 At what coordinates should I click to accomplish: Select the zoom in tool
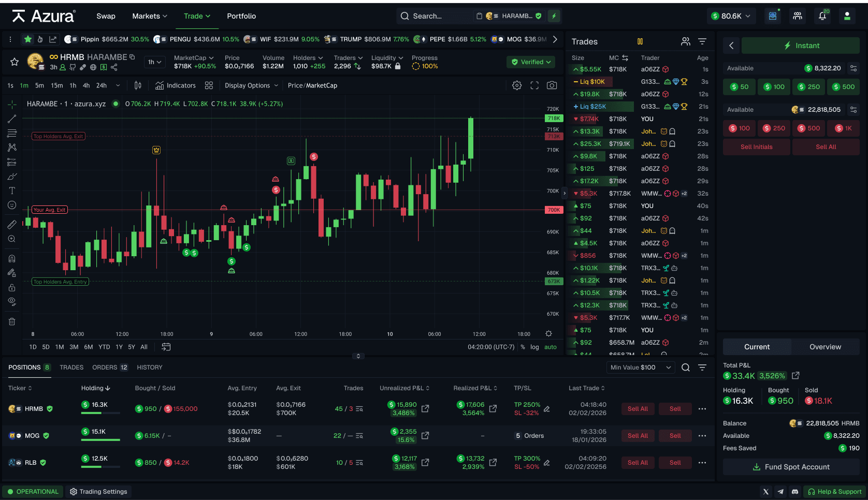(x=12, y=239)
